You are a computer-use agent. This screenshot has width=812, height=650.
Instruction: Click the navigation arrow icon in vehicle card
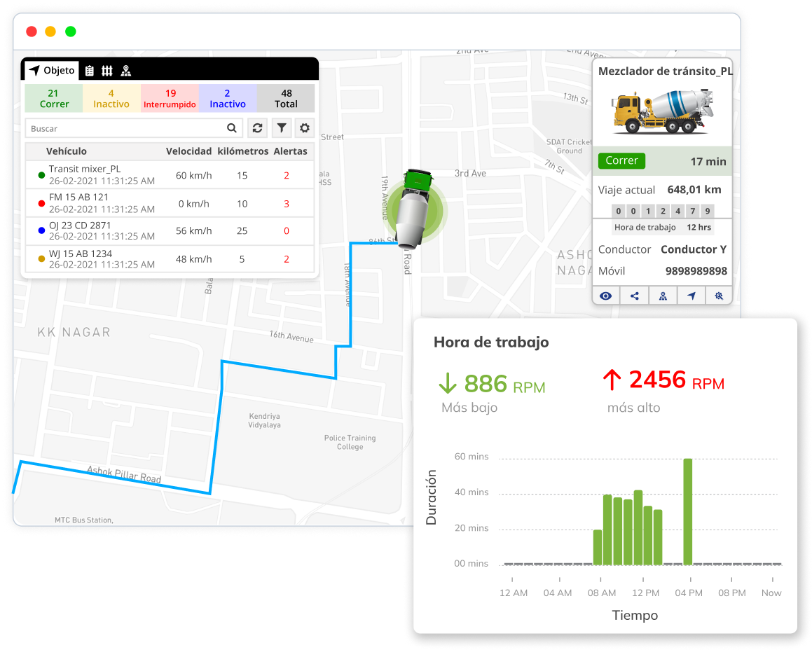[691, 296]
